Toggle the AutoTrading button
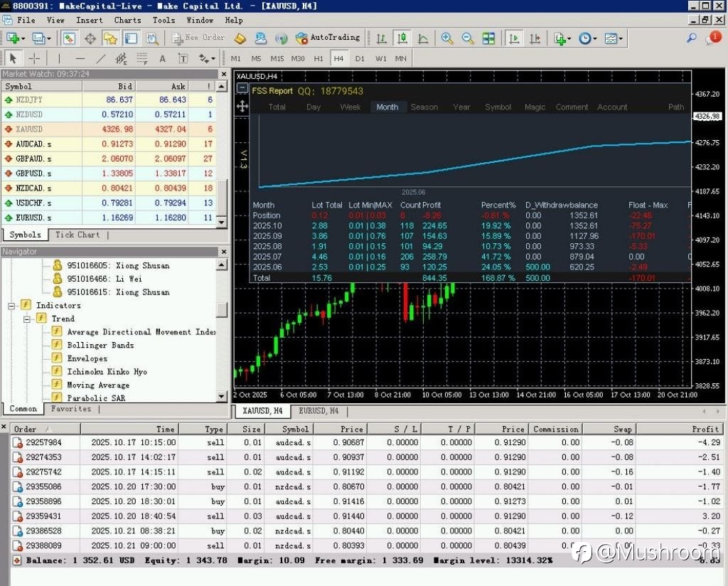 click(x=328, y=38)
